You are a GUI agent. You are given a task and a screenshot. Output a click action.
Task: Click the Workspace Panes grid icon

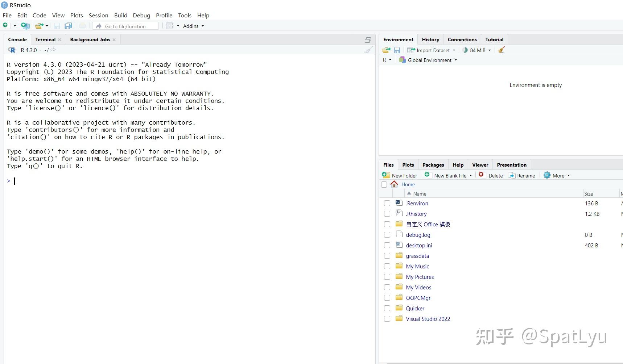tap(170, 26)
